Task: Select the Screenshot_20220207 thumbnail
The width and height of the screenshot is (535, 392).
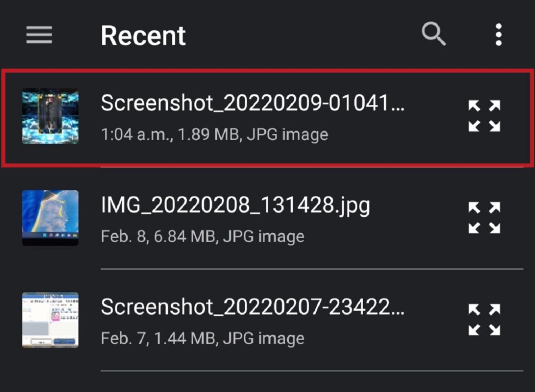Action: [50, 320]
